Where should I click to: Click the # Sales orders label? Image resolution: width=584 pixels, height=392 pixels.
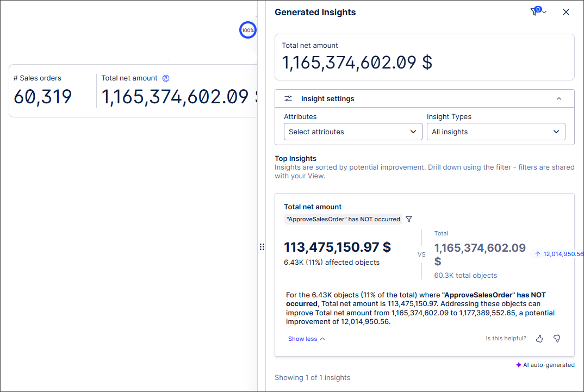click(37, 78)
